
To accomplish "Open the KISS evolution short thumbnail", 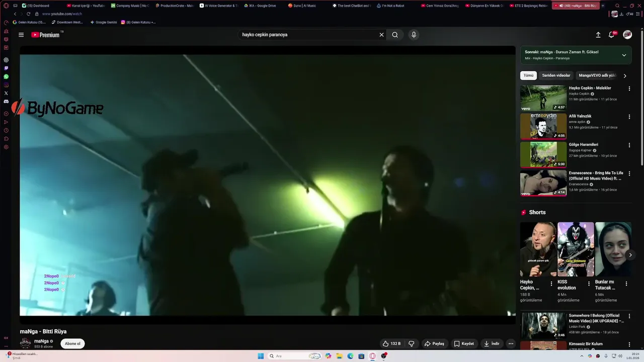I will click(x=576, y=249).
